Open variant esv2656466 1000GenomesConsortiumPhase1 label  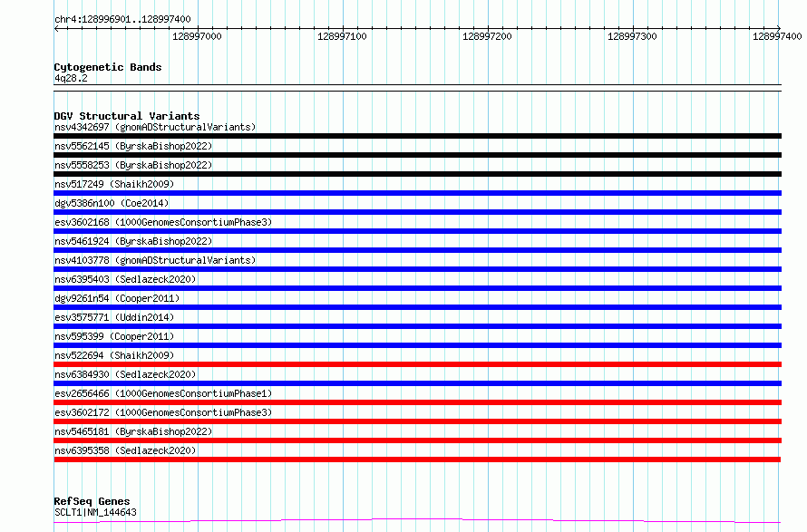click(163, 393)
